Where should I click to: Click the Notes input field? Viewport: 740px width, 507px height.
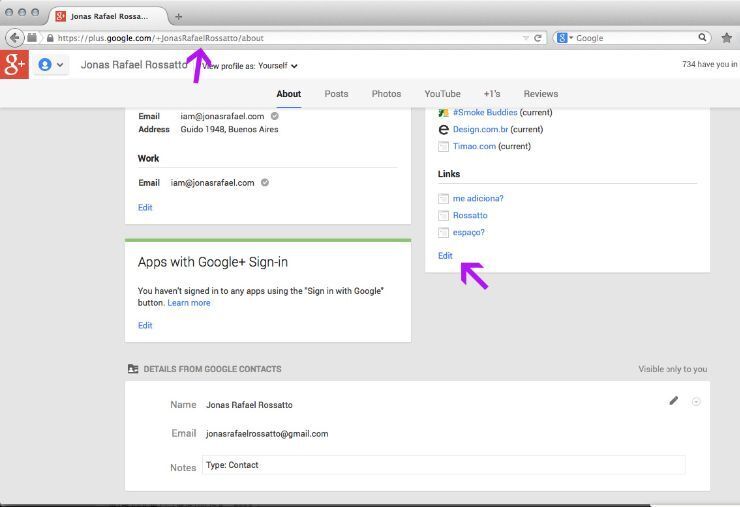(443, 465)
